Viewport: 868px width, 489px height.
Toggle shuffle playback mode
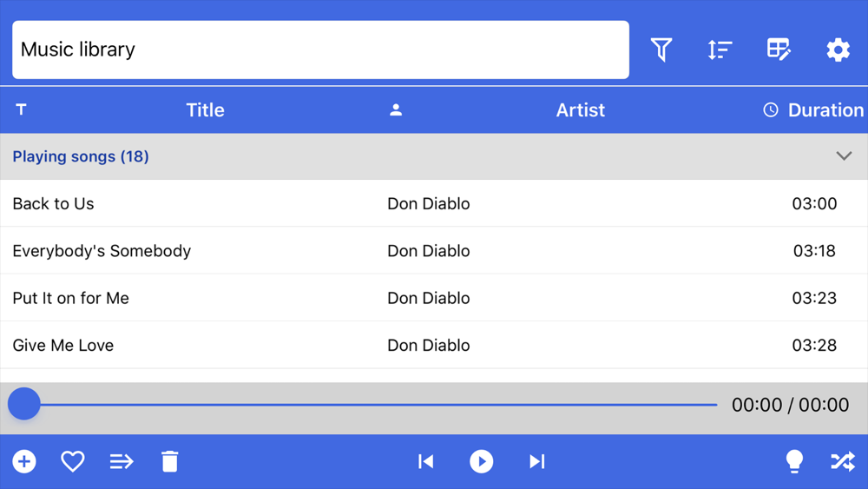pyautogui.click(x=843, y=461)
